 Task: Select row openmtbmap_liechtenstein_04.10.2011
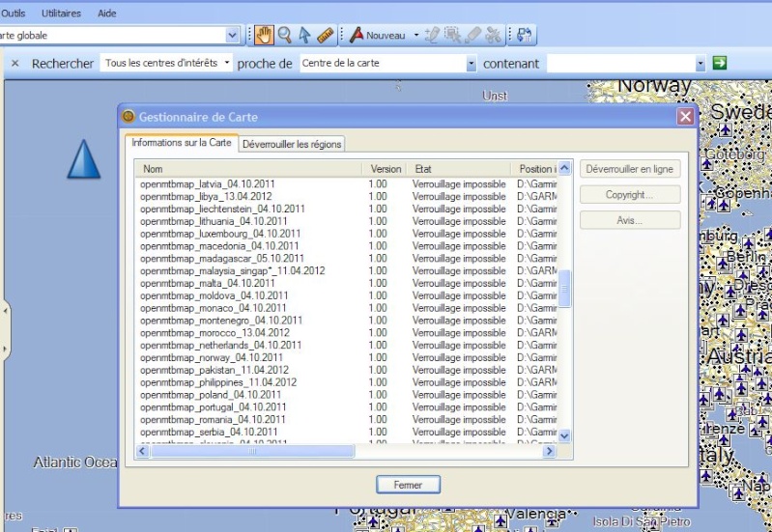tap(347, 209)
